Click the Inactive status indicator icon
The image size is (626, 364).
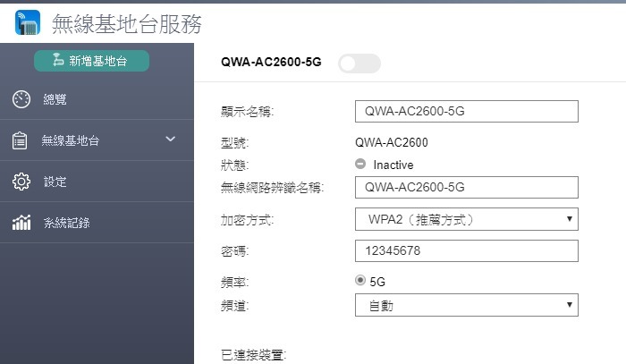[360, 165]
